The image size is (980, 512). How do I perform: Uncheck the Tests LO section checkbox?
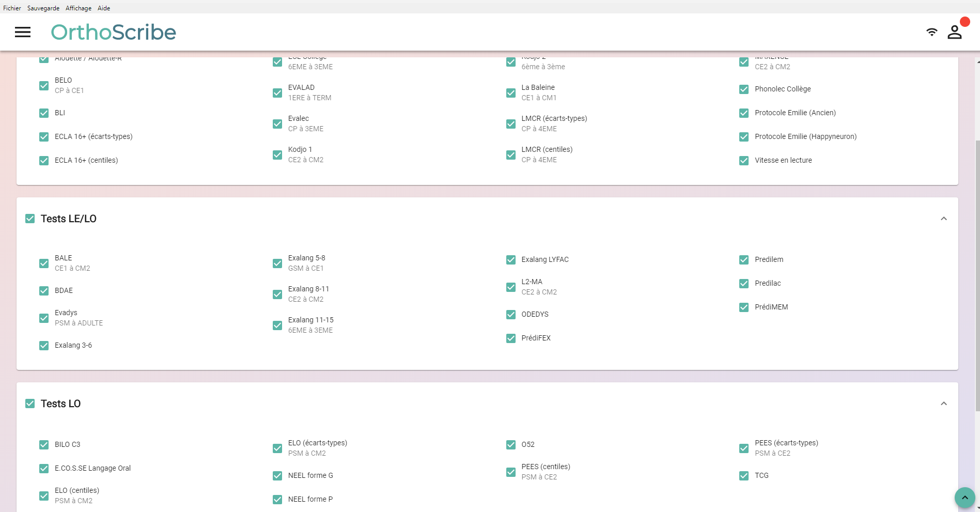(x=30, y=404)
